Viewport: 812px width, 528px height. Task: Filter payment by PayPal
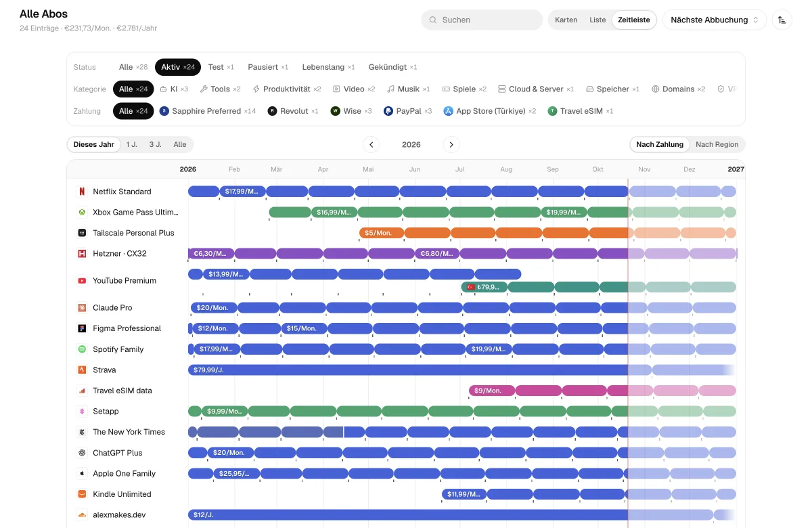(408, 111)
